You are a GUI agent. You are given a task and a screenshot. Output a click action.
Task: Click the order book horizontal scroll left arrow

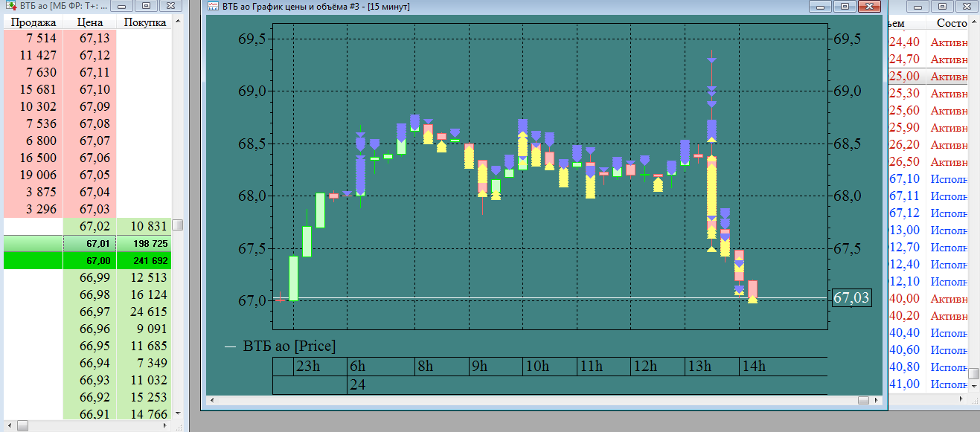[8, 425]
